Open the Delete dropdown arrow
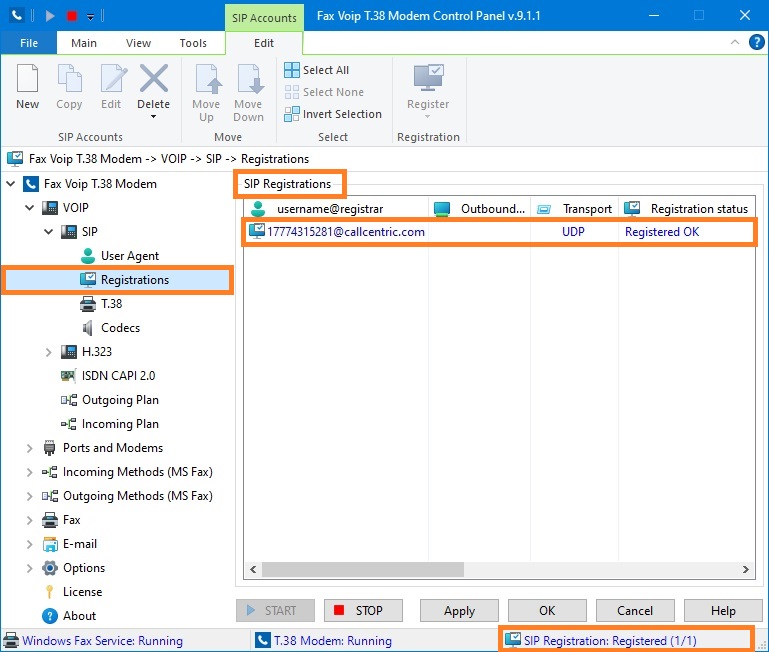The width and height of the screenshot is (769, 652). [154, 117]
